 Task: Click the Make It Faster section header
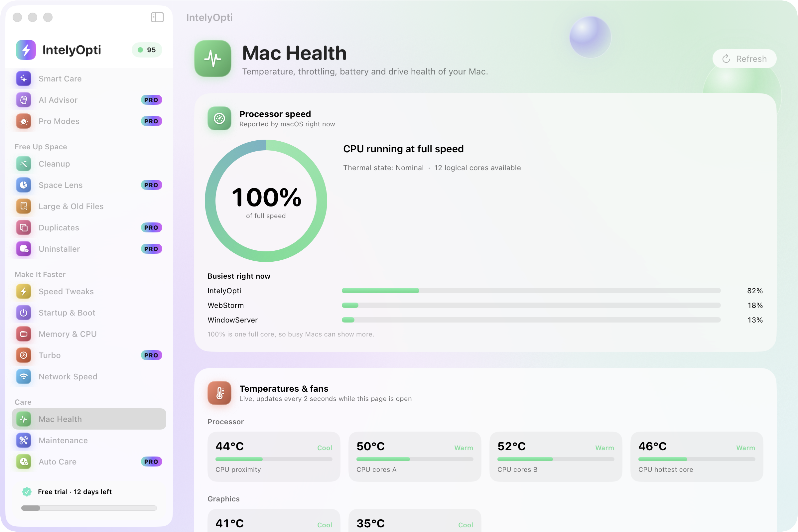pyautogui.click(x=40, y=275)
